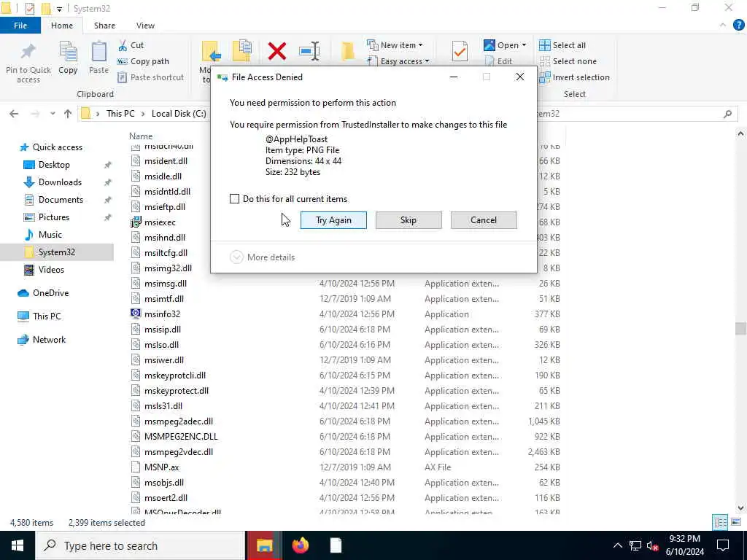The height and width of the screenshot is (560, 747).
Task: Select Documents in the sidebar
Action: pyautogui.click(x=61, y=200)
